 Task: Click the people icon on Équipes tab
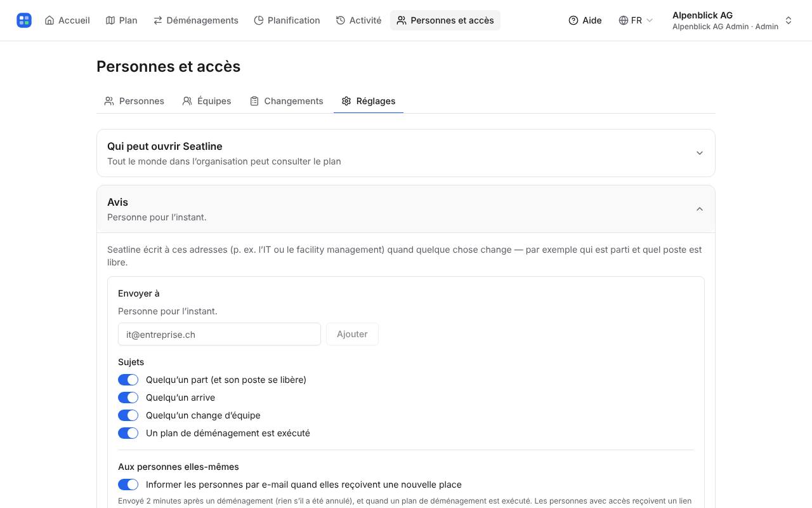[187, 101]
